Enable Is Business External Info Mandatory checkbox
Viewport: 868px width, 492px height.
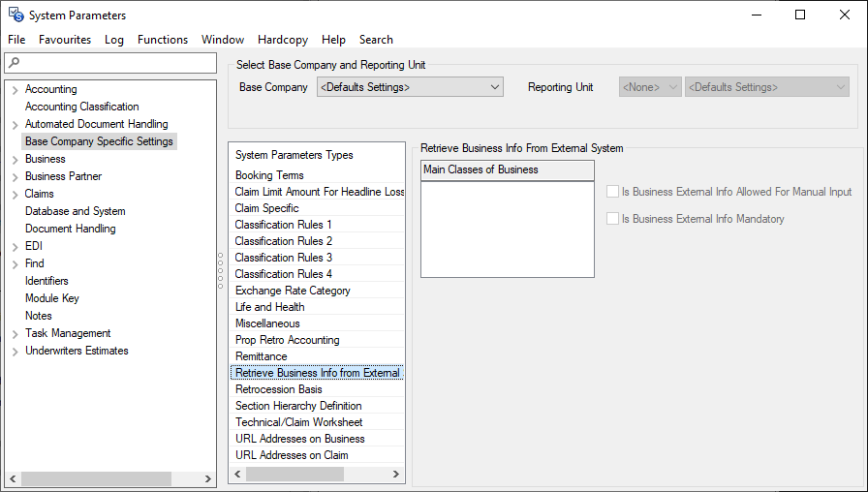[612, 219]
